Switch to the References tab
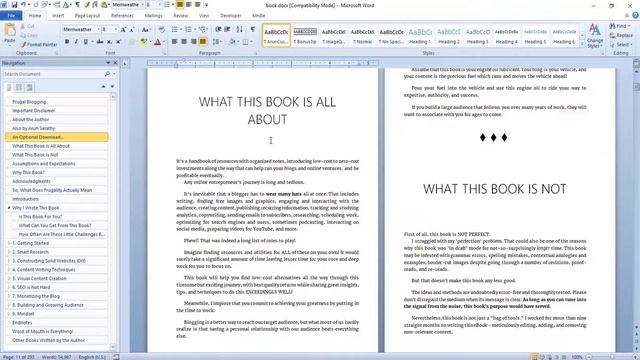 (122, 16)
